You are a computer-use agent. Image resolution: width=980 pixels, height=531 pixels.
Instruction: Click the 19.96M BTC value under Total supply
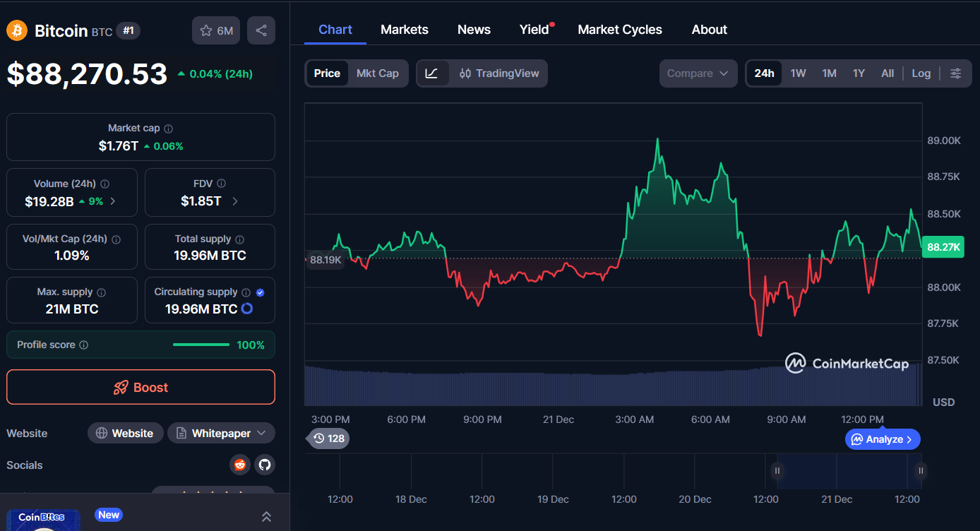click(210, 256)
